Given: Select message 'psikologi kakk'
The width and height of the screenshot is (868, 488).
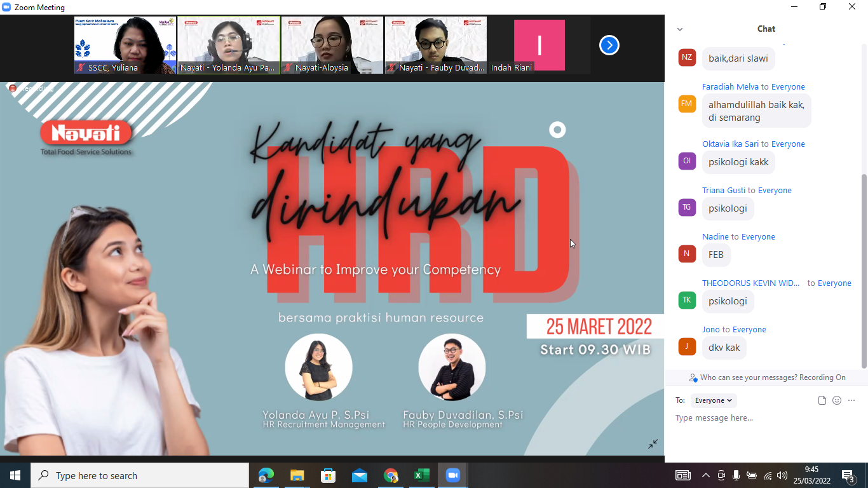Looking at the screenshot, I should coord(738,162).
